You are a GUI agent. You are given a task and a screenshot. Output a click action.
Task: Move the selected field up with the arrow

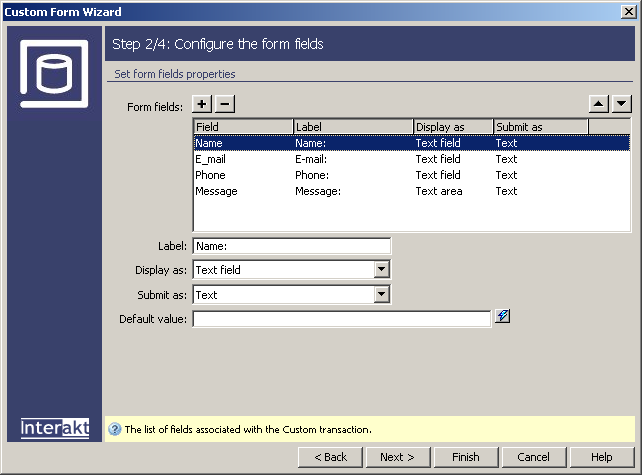click(x=599, y=104)
